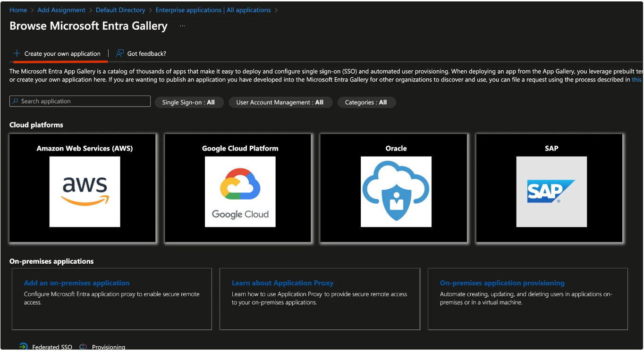Click Federated SSO legend label
The height and width of the screenshot is (351, 644).
coord(52,347)
